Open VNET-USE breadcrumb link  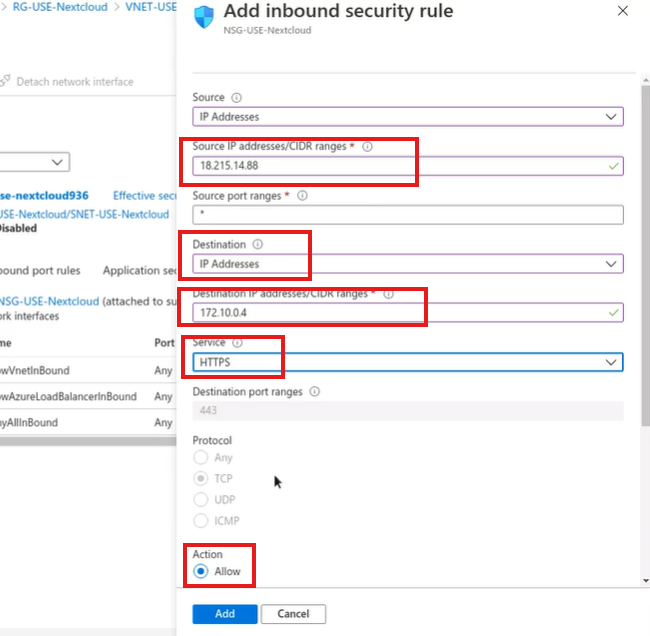[x=151, y=7]
